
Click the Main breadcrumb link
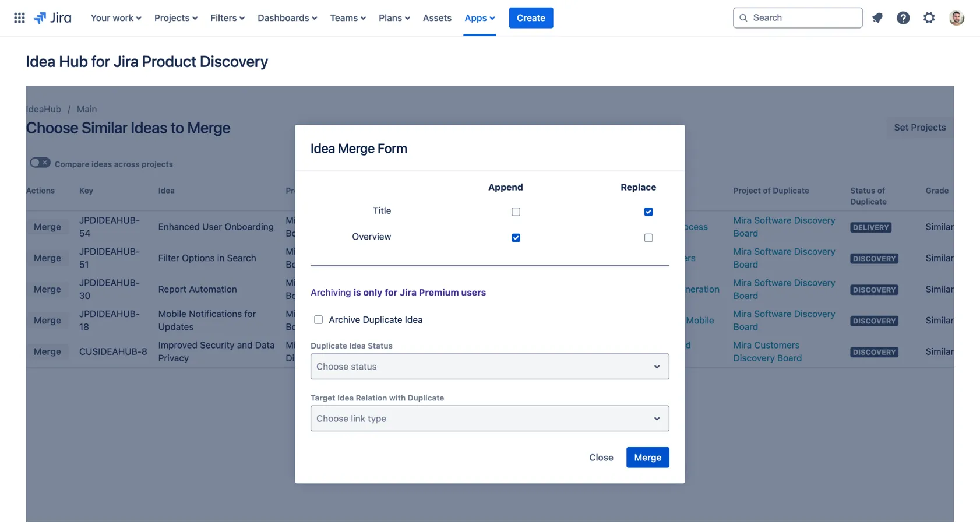tap(87, 109)
